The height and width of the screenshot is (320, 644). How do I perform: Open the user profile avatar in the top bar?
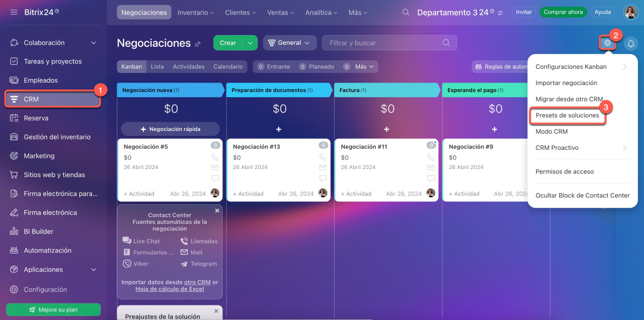[x=630, y=12]
